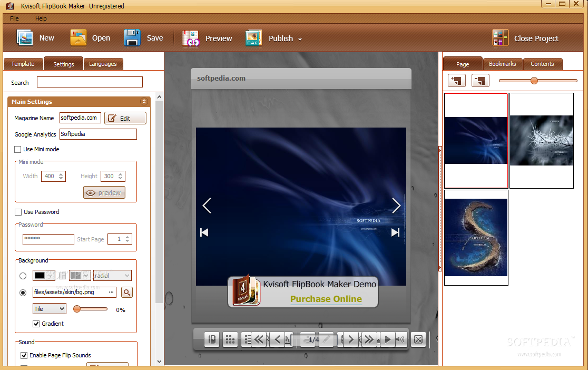Switch to the Template tab
The image size is (588, 370).
point(23,64)
